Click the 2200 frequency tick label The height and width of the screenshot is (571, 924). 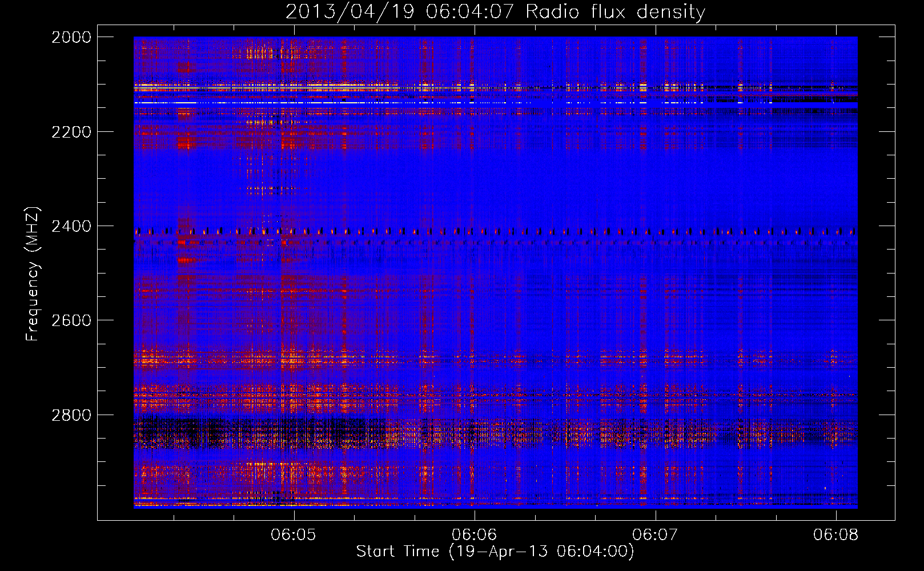pos(71,132)
